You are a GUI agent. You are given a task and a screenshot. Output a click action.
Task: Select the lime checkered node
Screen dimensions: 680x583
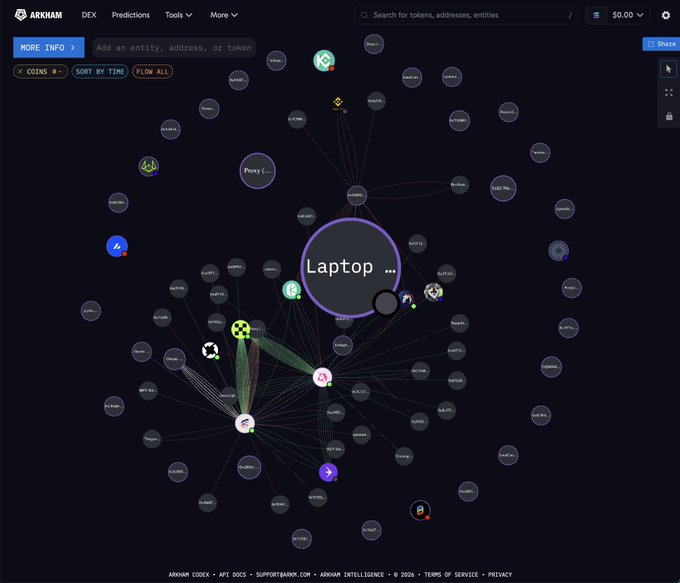[241, 330]
